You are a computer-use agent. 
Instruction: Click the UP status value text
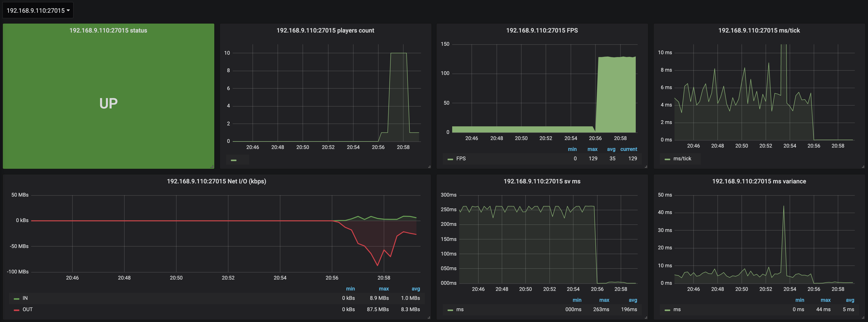(108, 103)
